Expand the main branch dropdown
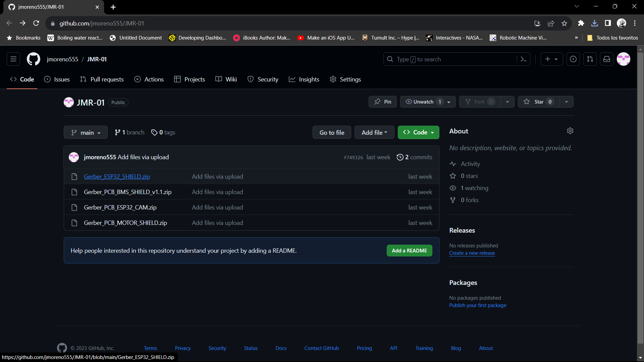 point(86,132)
